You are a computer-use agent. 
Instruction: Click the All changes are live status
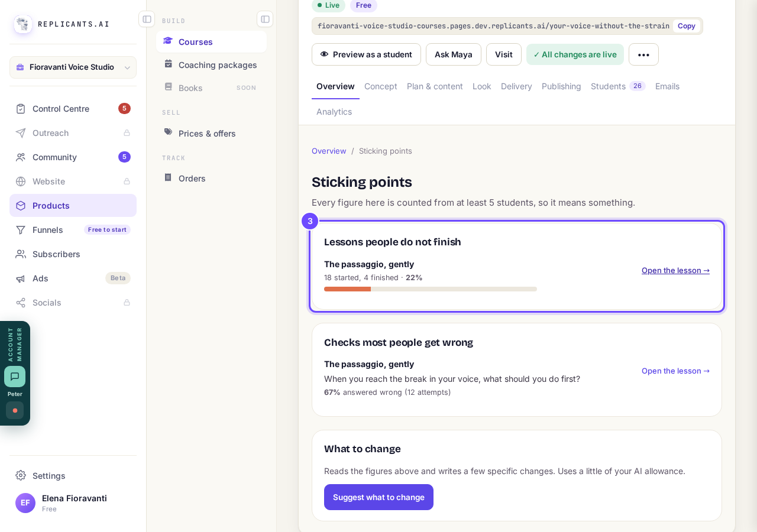[575, 54]
